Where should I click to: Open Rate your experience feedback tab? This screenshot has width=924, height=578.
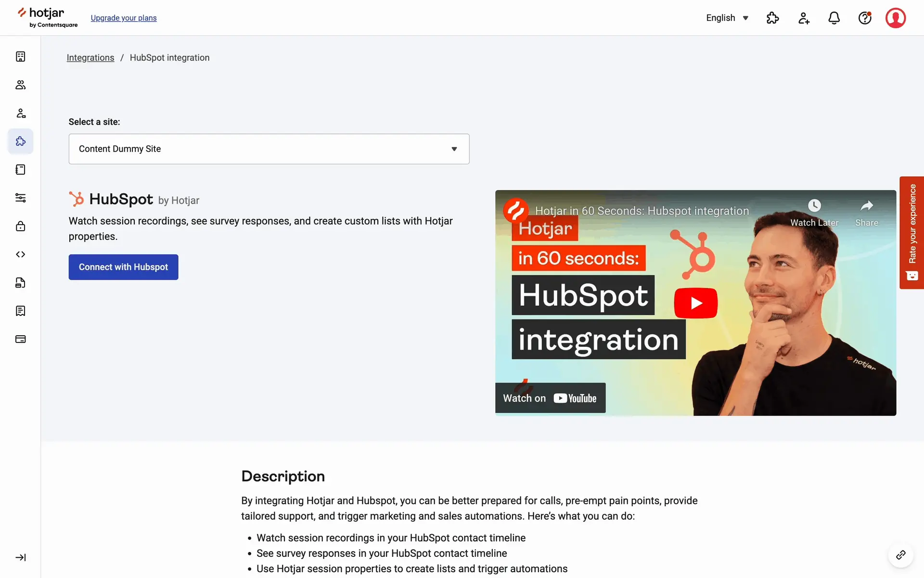coord(911,232)
